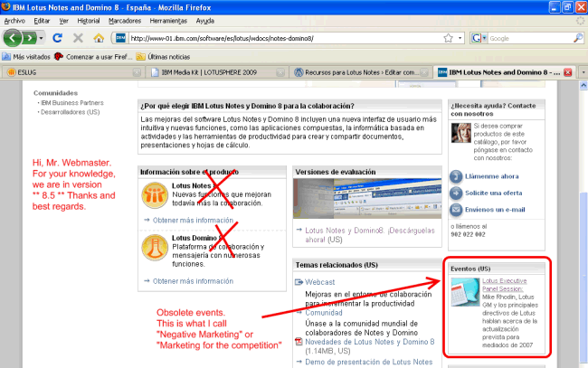Viewport: 588px width, 368px height.
Task: Close the Recursos para Lotus Notes tab
Action: click(424, 72)
